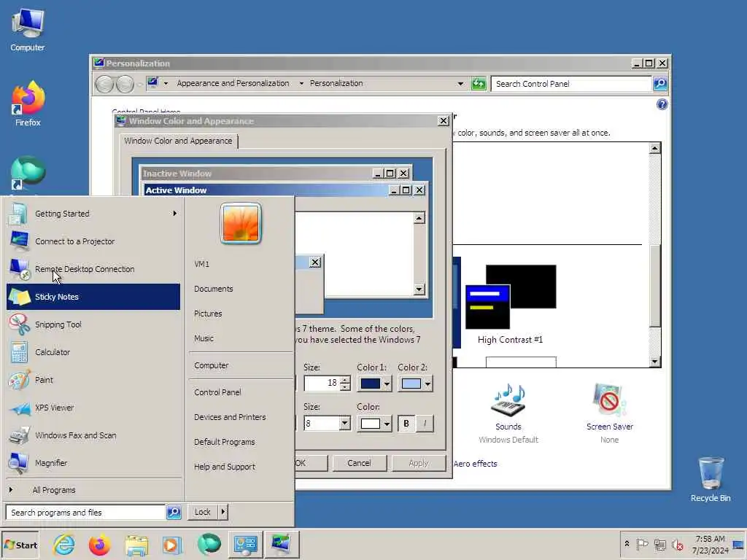Click the Lock button
747x560 pixels.
coord(203,512)
